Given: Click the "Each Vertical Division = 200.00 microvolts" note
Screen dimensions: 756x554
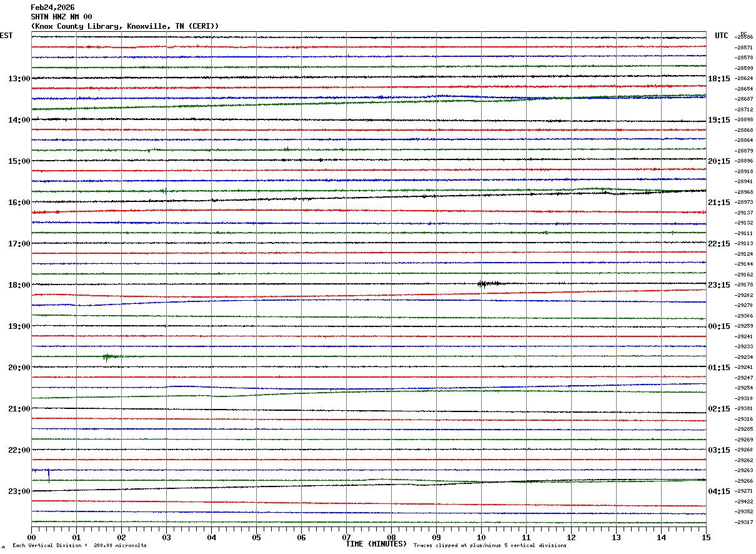Looking at the screenshot, I should tap(79, 546).
